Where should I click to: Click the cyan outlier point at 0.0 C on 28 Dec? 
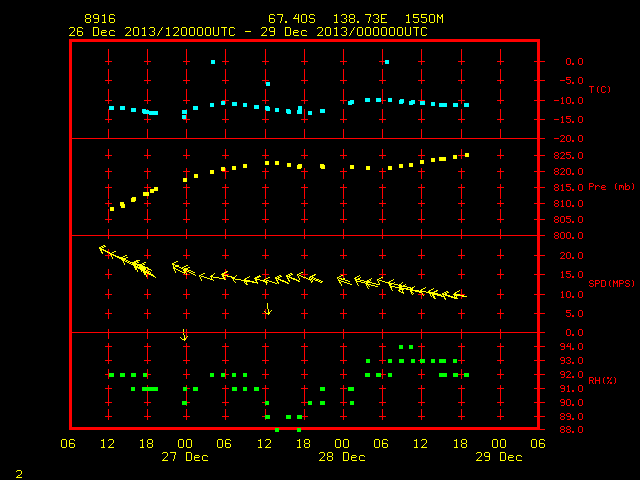(387, 62)
